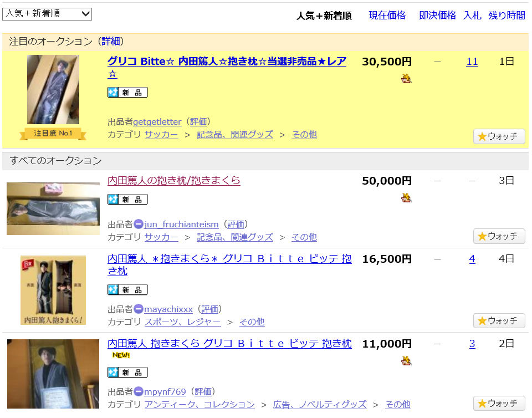Open the 内田篤人の抱き枕/抱きまくら listing title
This screenshot has height=418, width=532.
coord(173,181)
